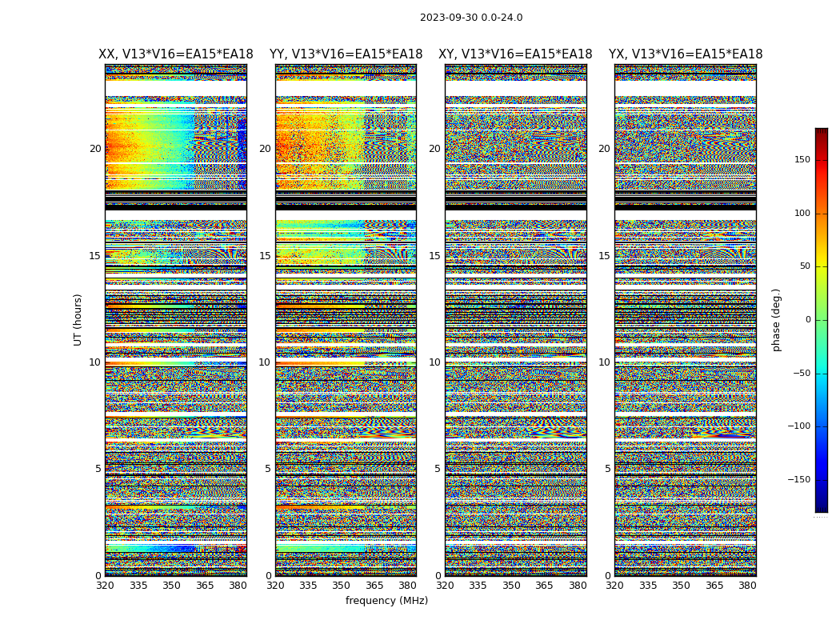Click the 320 tick under XX plot
Screen dimensions: 840x640
click(x=105, y=586)
